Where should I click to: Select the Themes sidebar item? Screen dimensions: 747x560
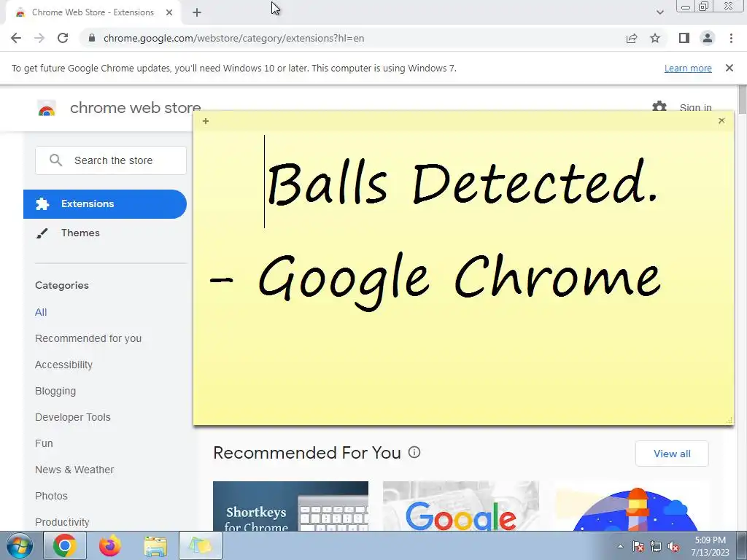point(80,233)
